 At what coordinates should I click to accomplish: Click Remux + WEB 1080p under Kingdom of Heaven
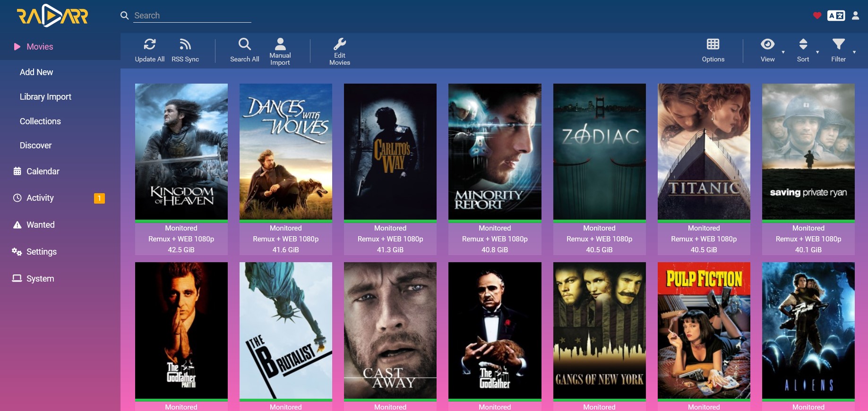pos(181,239)
